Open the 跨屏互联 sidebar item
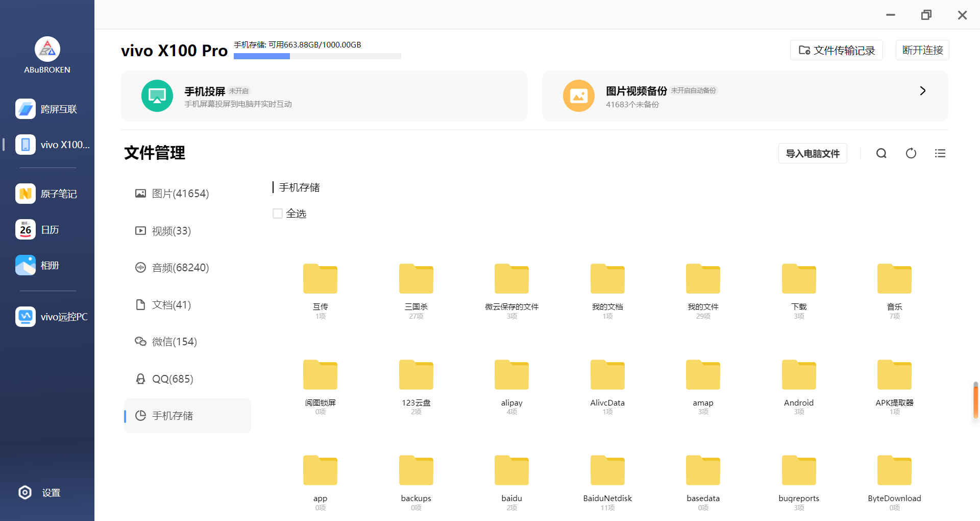 coord(47,109)
